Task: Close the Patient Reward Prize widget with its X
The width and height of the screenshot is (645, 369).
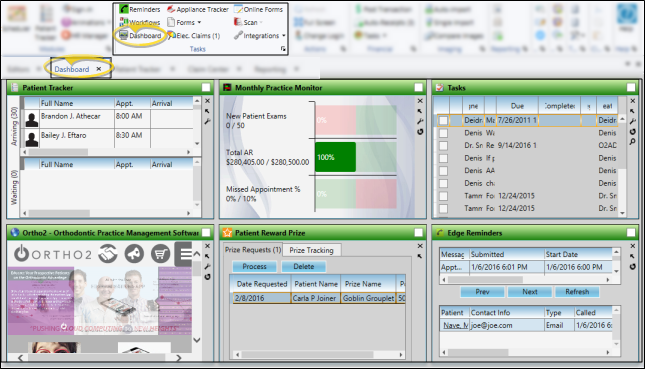Action: pyautogui.click(x=420, y=246)
